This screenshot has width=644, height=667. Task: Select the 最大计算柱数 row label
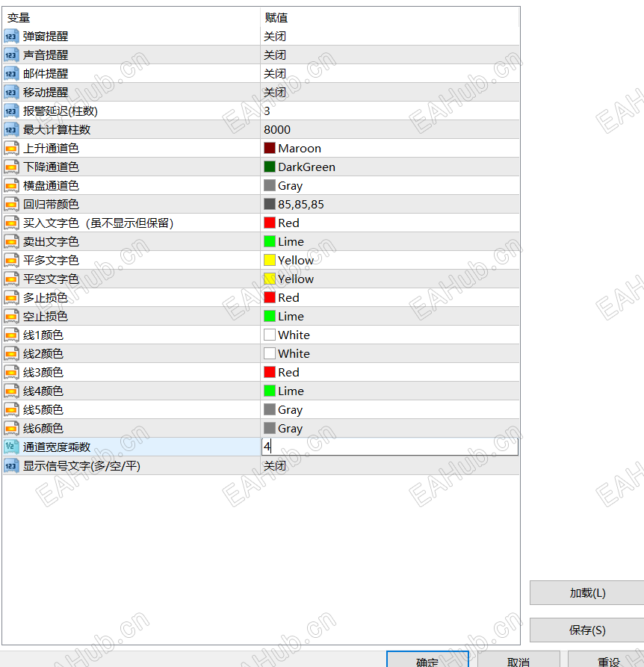coord(57,130)
